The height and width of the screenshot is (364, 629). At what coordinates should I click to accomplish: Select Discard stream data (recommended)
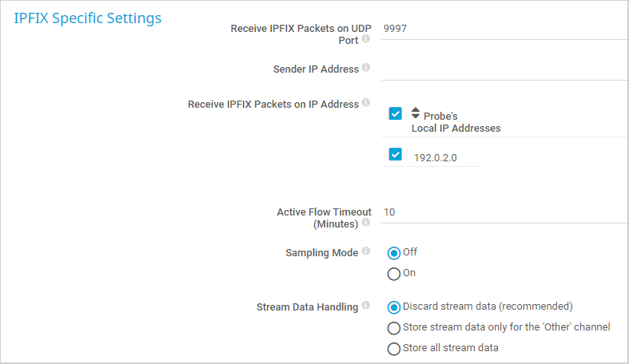tap(393, 307)
